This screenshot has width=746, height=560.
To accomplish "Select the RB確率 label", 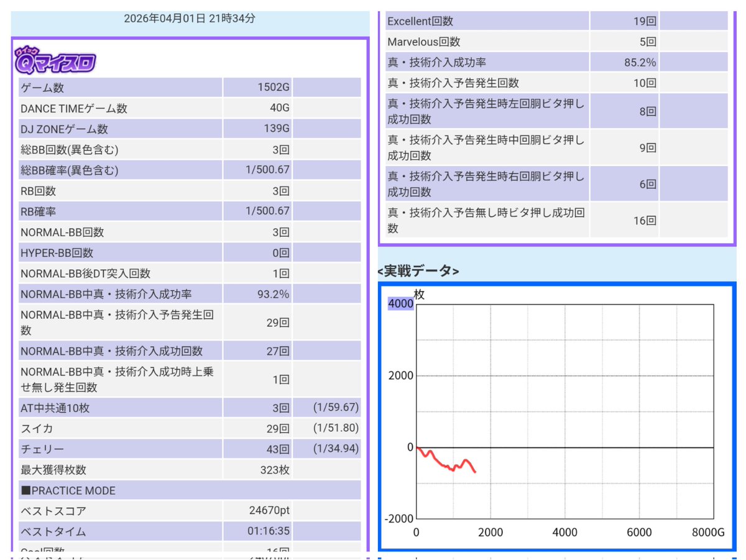I will coord(39,212).
